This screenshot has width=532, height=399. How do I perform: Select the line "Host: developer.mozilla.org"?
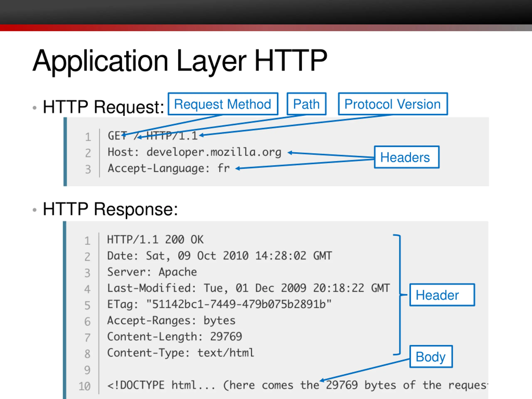(194, 152)
